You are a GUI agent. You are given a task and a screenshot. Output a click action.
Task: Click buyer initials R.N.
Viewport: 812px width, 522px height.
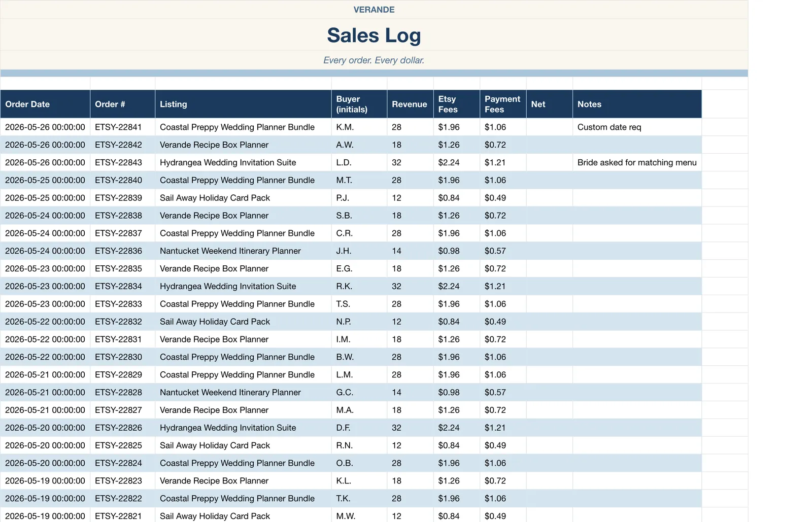click(359, 445)
